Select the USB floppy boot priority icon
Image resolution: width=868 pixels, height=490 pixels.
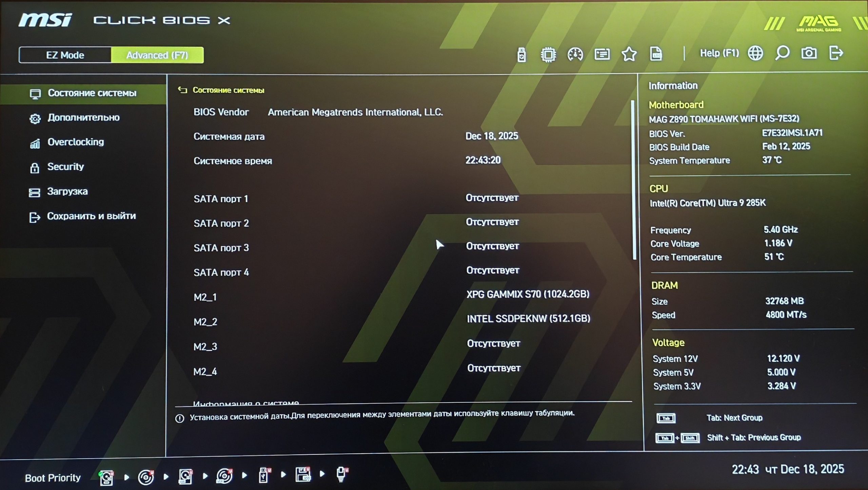303,475
